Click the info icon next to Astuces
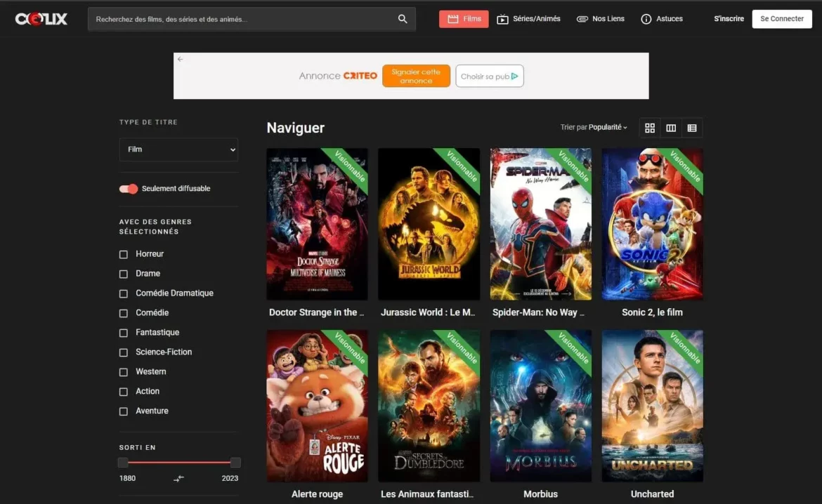The height and width of the screenshot is (504, 822). point(645,19)
